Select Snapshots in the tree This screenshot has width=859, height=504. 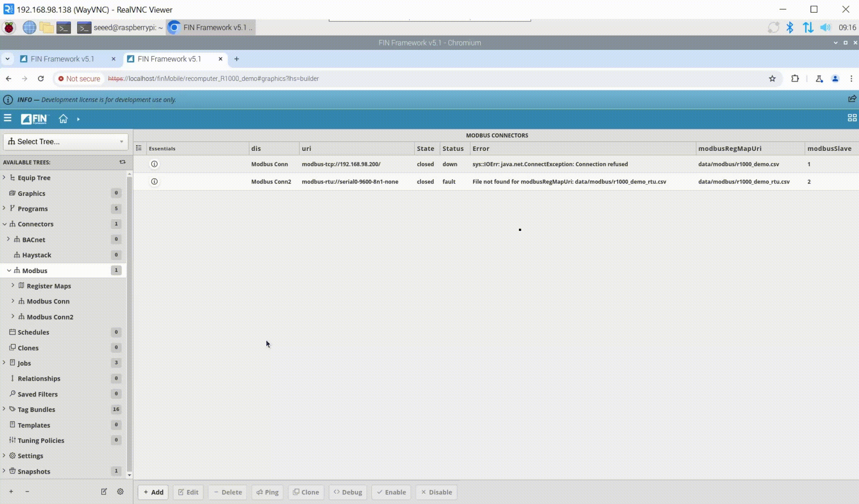[34, 471]
